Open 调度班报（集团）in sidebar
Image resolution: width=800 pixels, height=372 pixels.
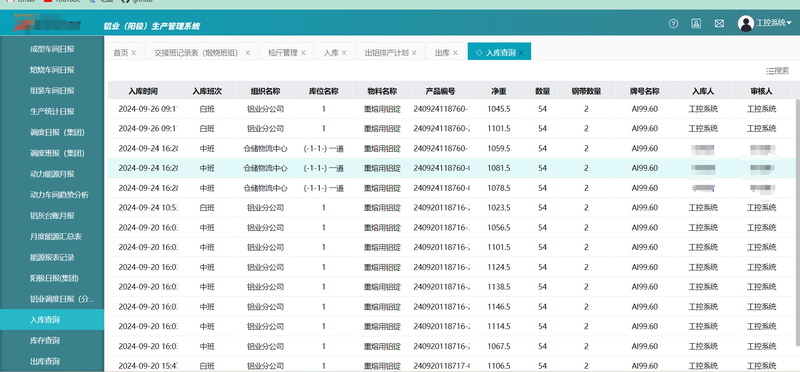click(x=52, y=153)
